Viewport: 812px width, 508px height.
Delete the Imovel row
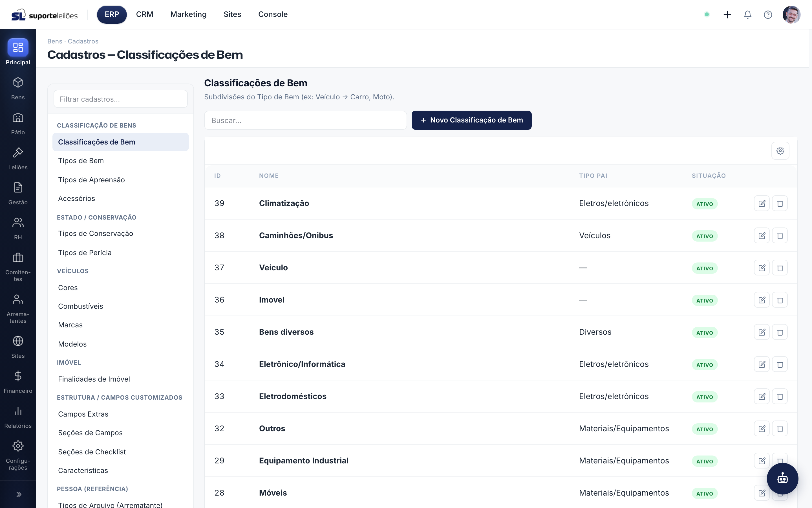click(x=780, y=300)
